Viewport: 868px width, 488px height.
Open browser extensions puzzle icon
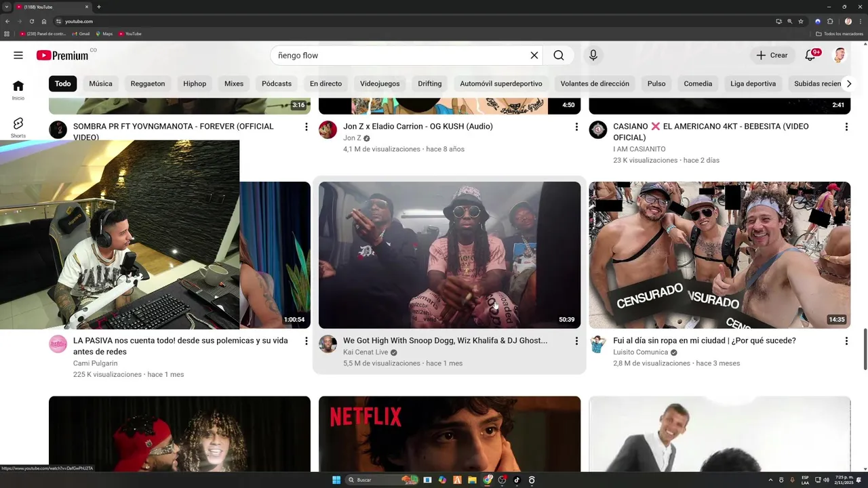pyautogui.click(x=830, y=21)
